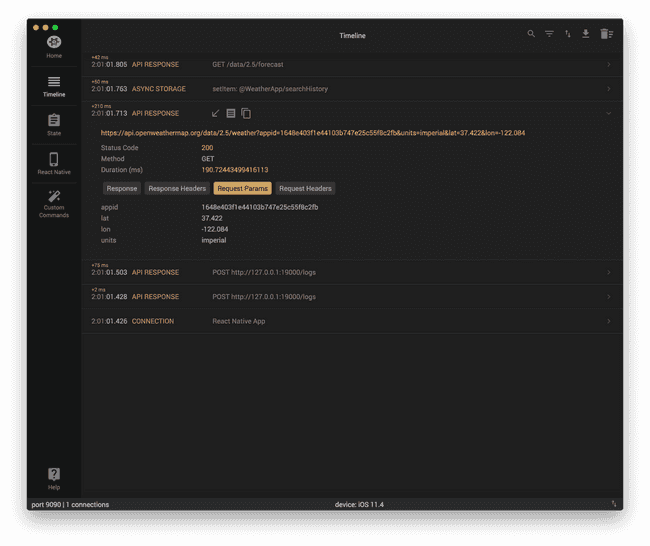Reverse timeline order with the swap-arrows icon
The height and width of the screenshot is (546, 650).
(568, 34)
